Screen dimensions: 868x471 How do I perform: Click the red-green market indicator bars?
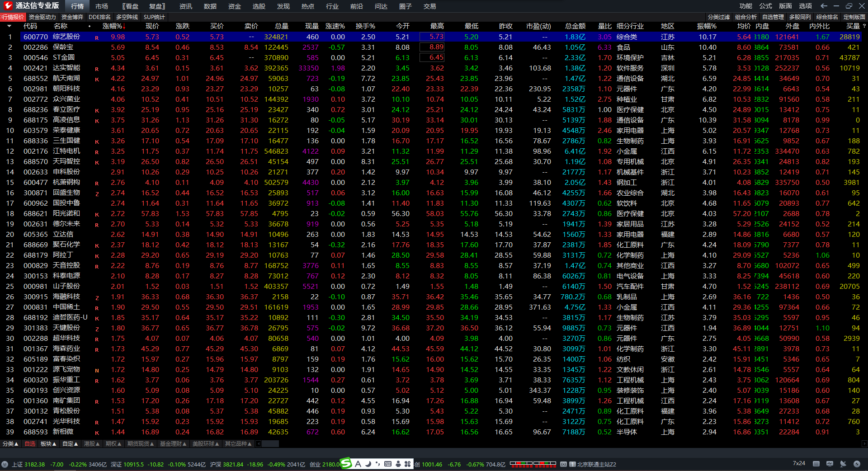click(533, 464)
